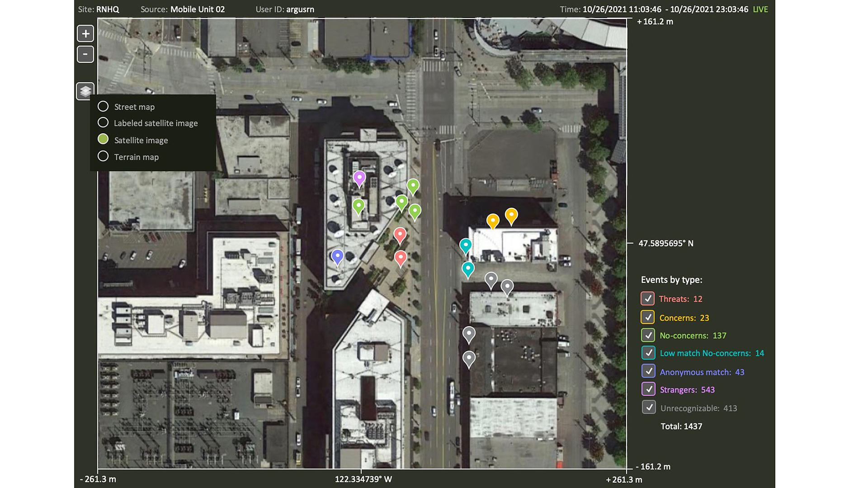The height and width of the screenshot is (488, 868).
Task: Uncheck the Threats event checkbox
Action: [647, 299]
